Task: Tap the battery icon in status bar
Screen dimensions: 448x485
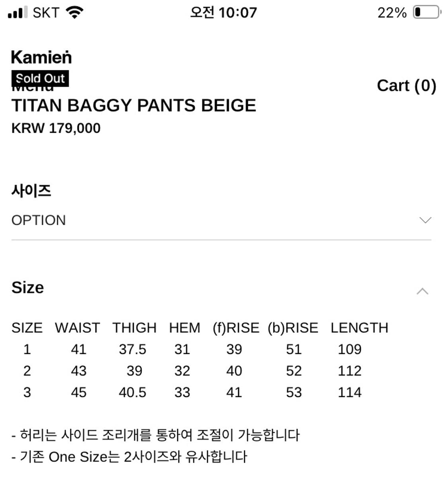Action: click(x=427, y=12)
